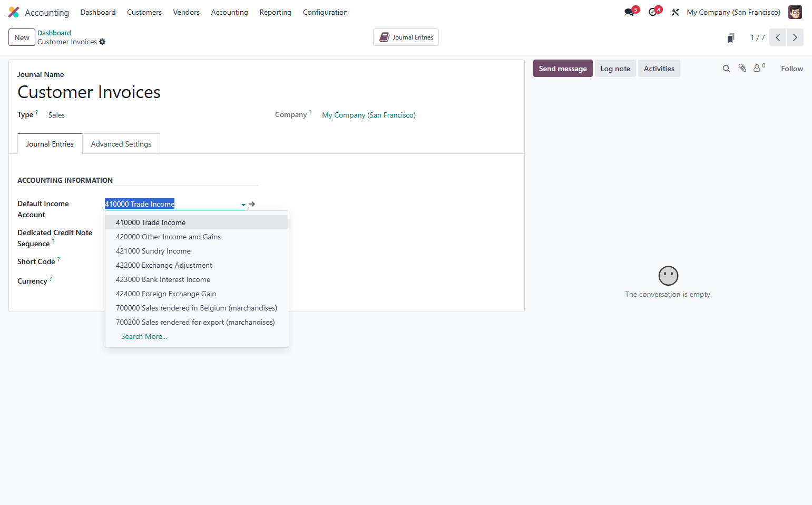Open the Accounting top menu
The image size is (812, 505).
click(229, 12)
